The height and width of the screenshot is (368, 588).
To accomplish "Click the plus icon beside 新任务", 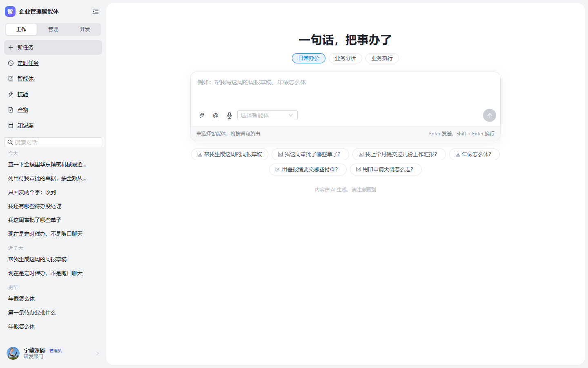I will point(11,47).
